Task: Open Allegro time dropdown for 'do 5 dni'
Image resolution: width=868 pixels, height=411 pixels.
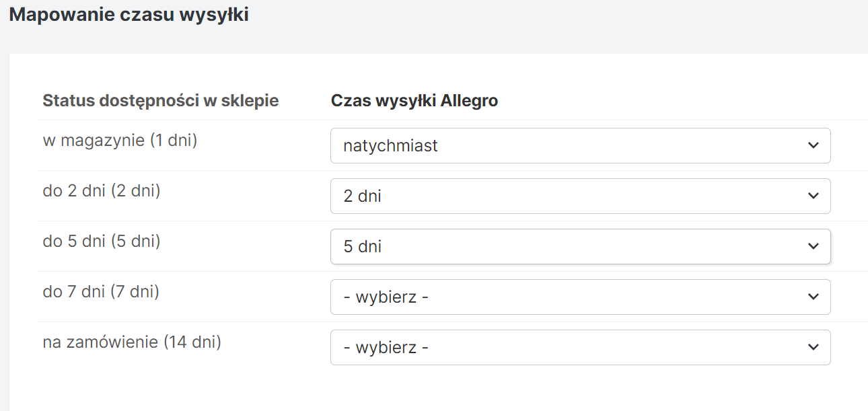Action: (x=580, y=246)
